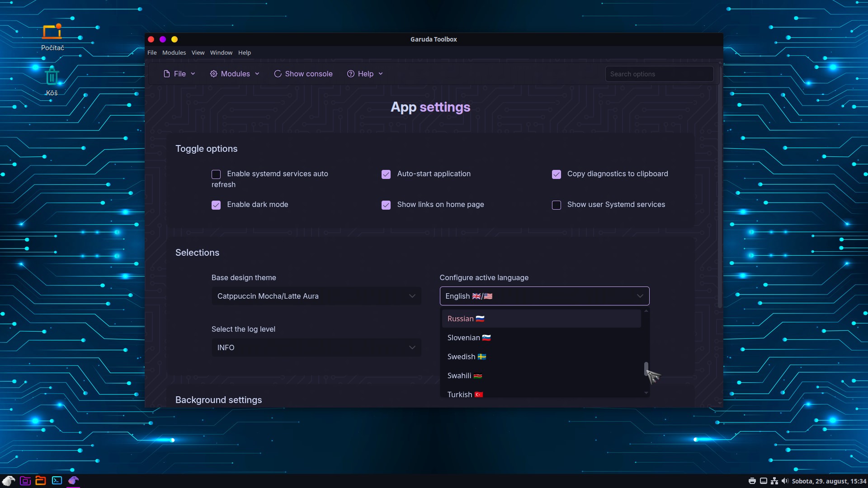Click the yellow window control dot
Screen dimensions: 868x488
[x=175, y=40]
